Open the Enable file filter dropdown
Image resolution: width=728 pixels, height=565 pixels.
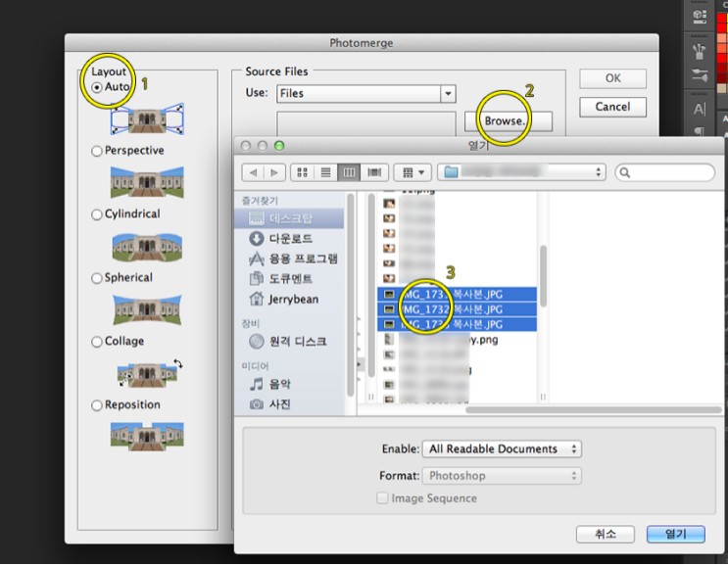(x=502, y=449)
